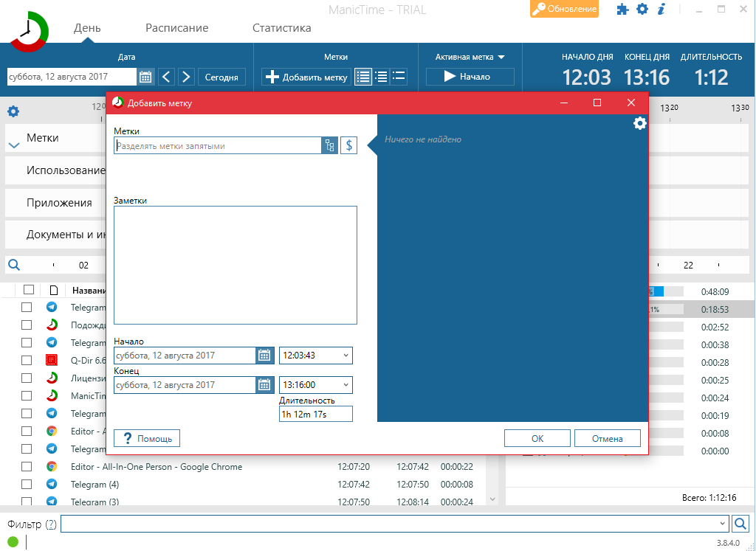Image resolution: width=756 pixels, height=551 pixels.
Task: Open timeline settings gear on left
Action: (x=13, y=111)
